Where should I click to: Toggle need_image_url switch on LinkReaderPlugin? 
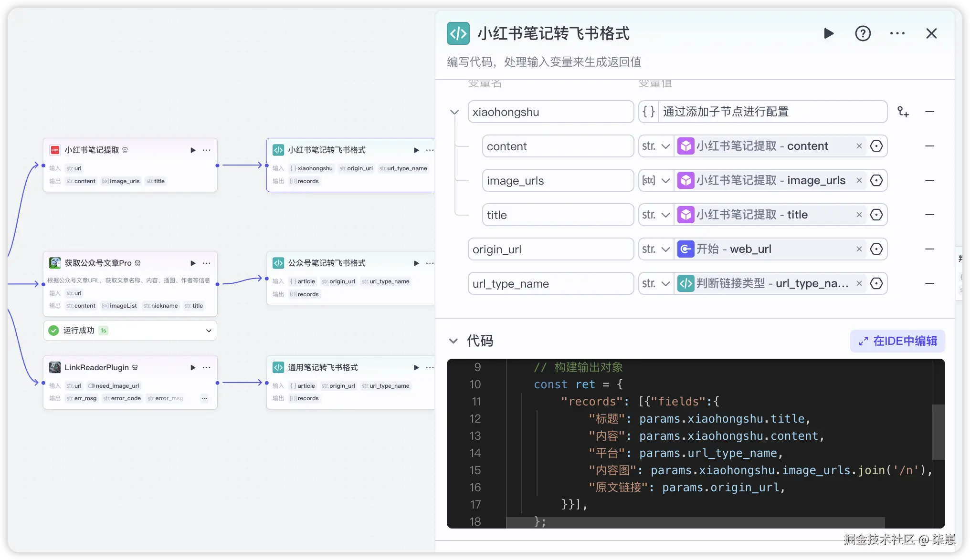pos(91,386)
